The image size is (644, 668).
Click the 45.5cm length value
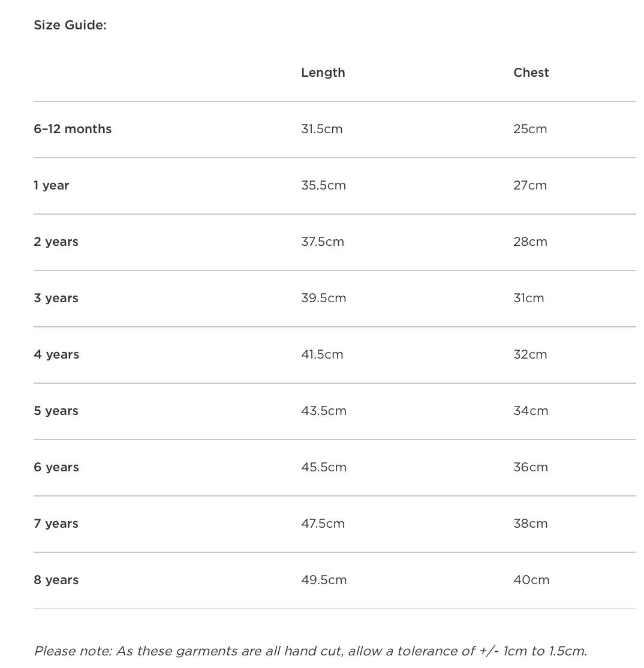[x=324, y=467]
